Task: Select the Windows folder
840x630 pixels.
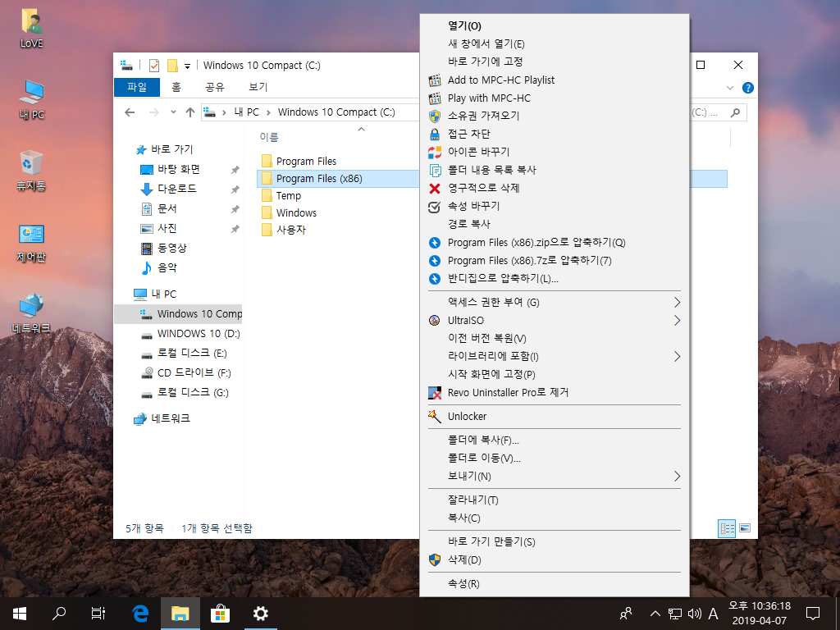Action: tap(290, 213)
